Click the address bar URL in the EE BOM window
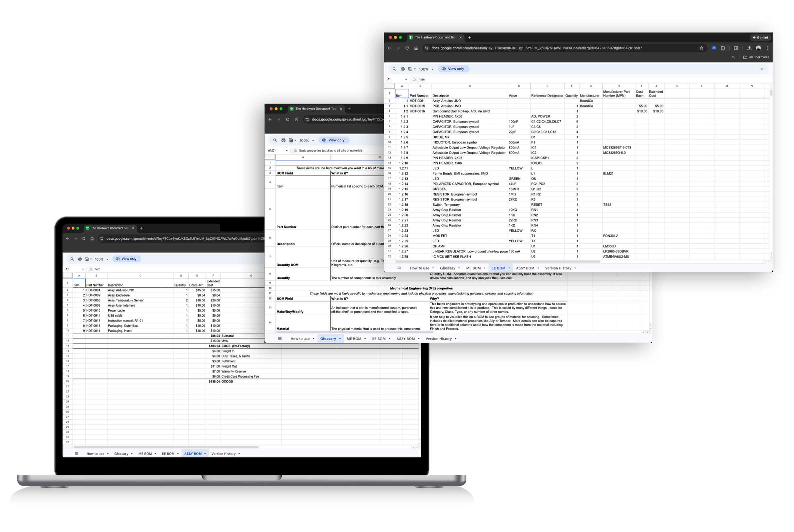Image resolution: width=794 pixels, height=532 pixels. pos(536,48)
